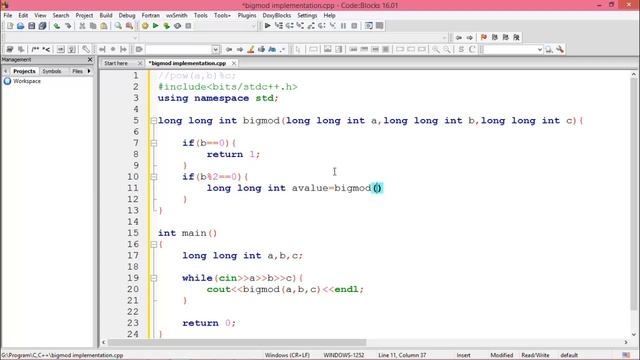This screenshot has width=640, height=360.
Task: Click the Insert mode status bar entry
Action: tap(463, 355)
